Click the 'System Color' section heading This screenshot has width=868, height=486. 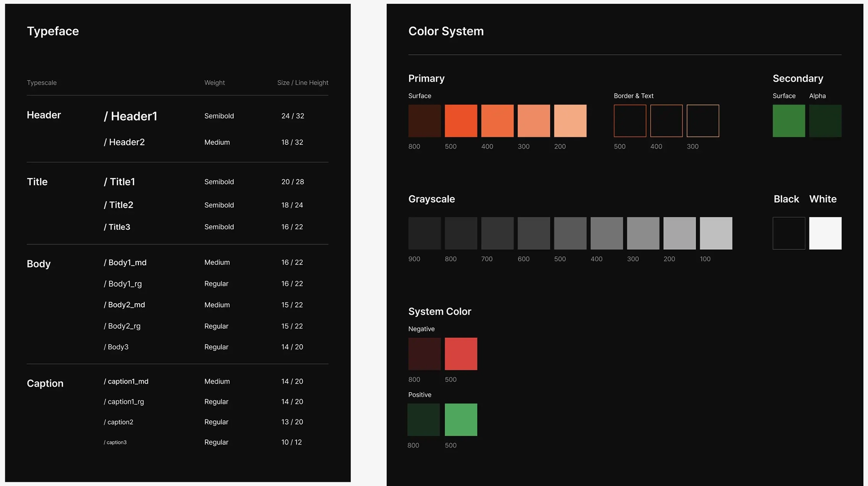[440, 311]
